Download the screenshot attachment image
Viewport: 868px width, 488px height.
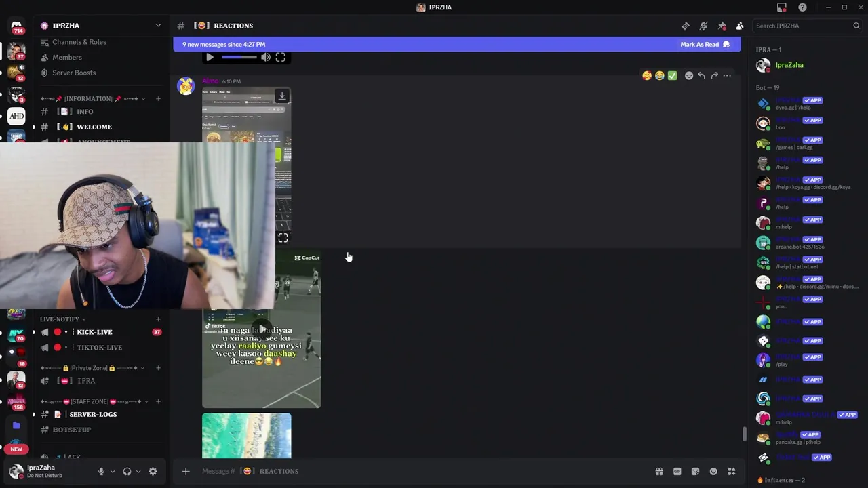282,96
